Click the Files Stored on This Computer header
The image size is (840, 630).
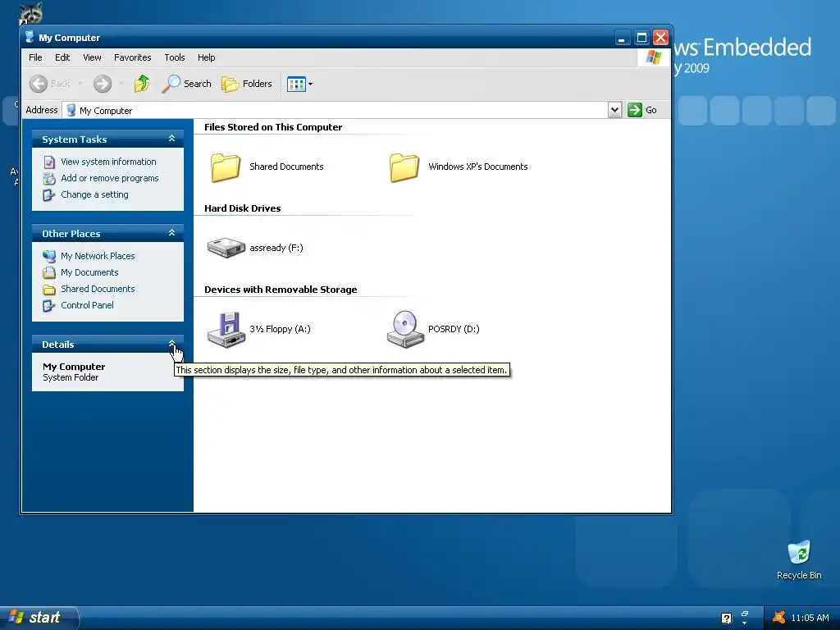[x=272, y=127]
